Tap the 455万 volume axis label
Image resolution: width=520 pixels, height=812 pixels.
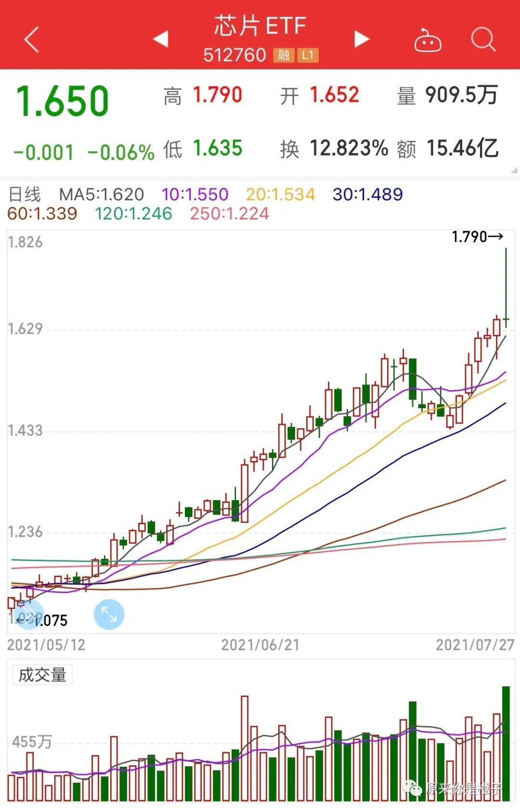[x=32, y=742]
